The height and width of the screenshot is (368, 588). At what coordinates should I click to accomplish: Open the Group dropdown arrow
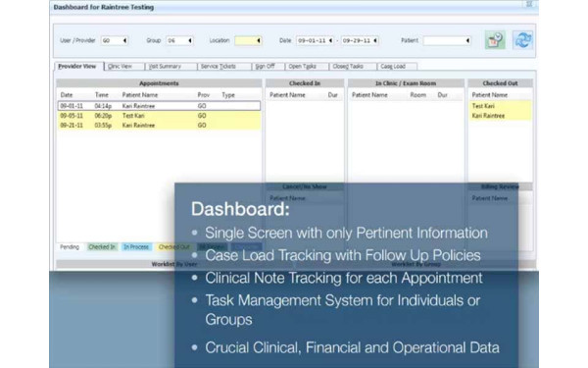click(190, 40)
